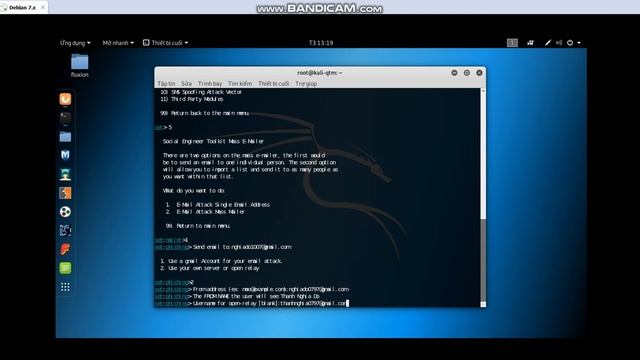Viewport: 640px width, 360px height.
Task: Click the terminal title root@kali-qtm
Action: coord(320,73)
